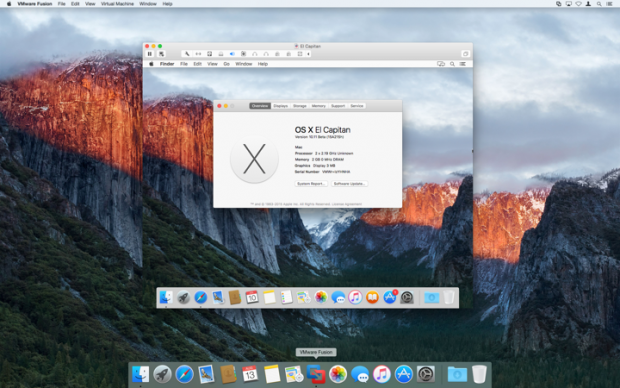Click the Unity view button at the VM toolbar's right end
Viewport: 620px width, 388px height.
[x=465, y=54]
